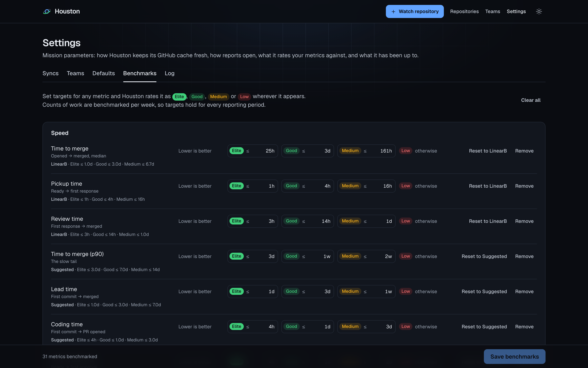The height and width of the screenshot is (368, 588).
Task: Switch to the Teams settings tab
Action: tap(75, 73)
